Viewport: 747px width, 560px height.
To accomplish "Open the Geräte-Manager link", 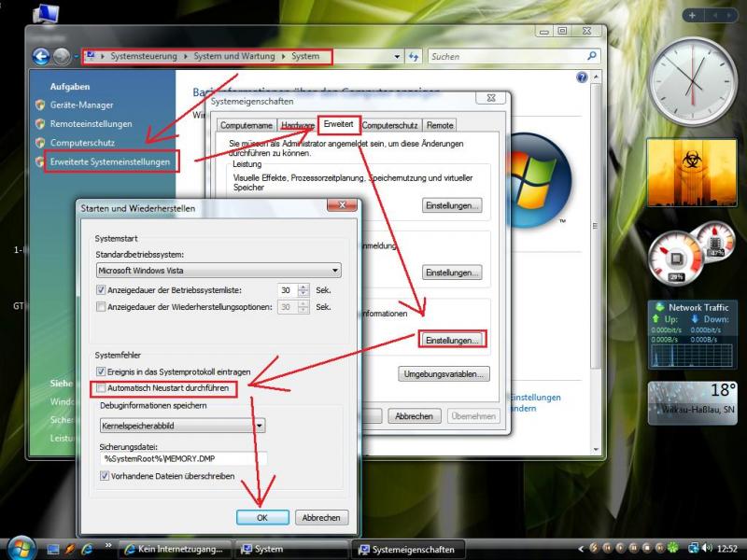I will (x=81, y=105).
